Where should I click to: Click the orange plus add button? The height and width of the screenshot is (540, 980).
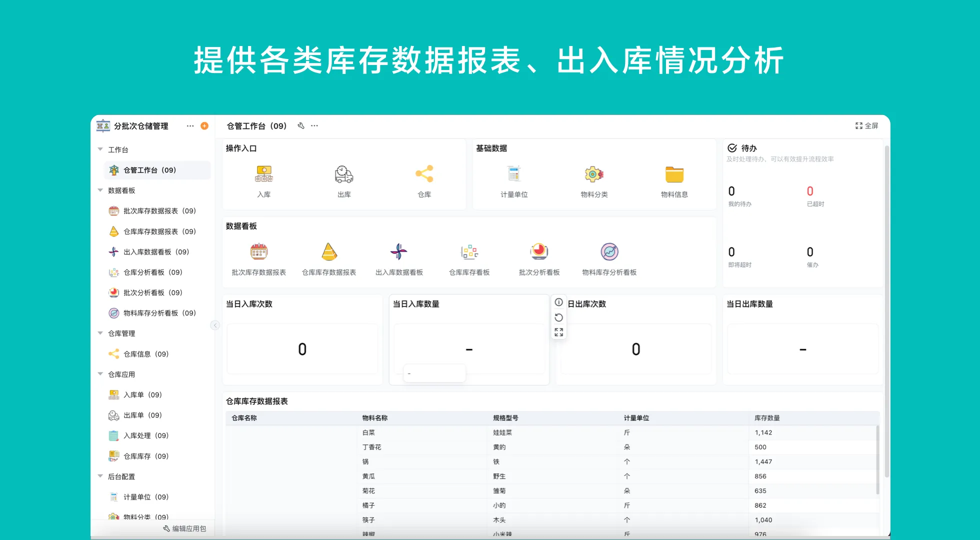pyautogui.click(x=204, y=126)
